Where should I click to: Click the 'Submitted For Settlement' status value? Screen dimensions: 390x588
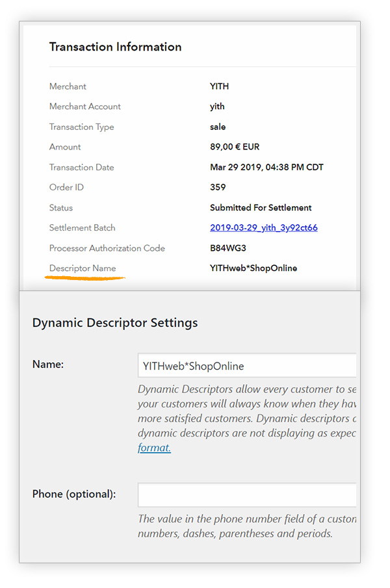pyautogui.click(x=261, y=208)
